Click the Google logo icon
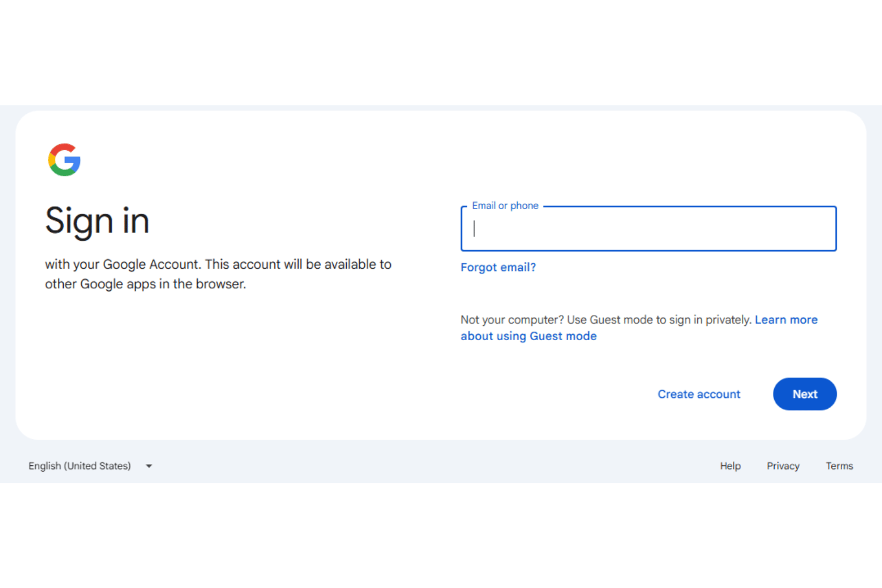Viewport: 882px width, 588px height. (x=64, y=160)
